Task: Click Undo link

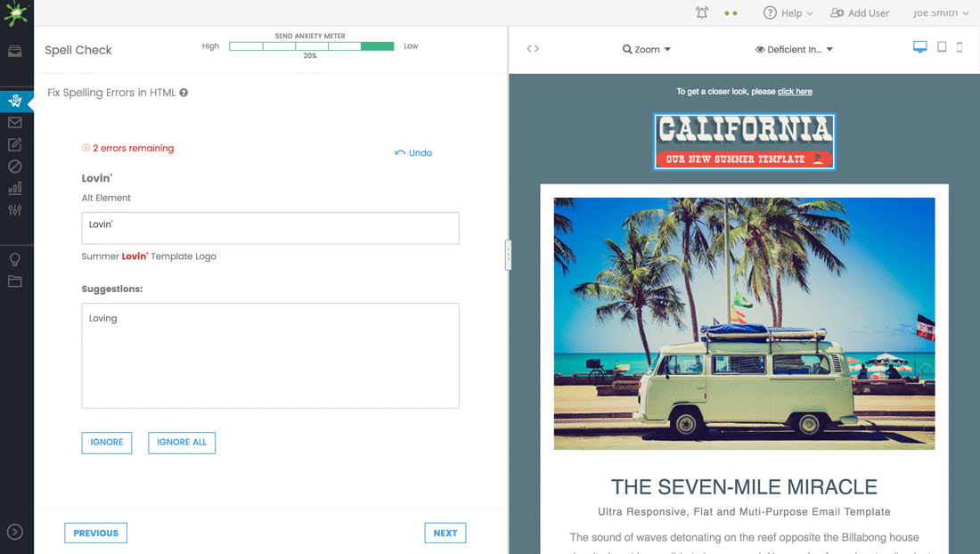Action: tap(413, 153)
